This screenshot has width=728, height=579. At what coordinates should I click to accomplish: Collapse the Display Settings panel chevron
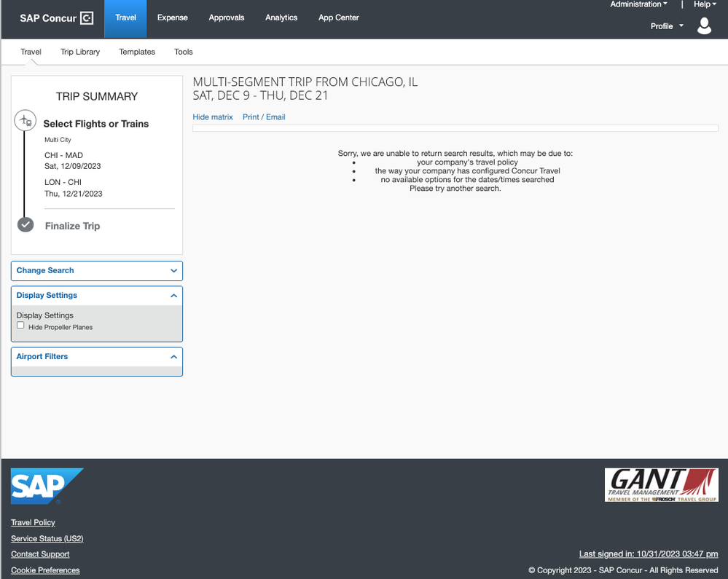coord(173,296)
